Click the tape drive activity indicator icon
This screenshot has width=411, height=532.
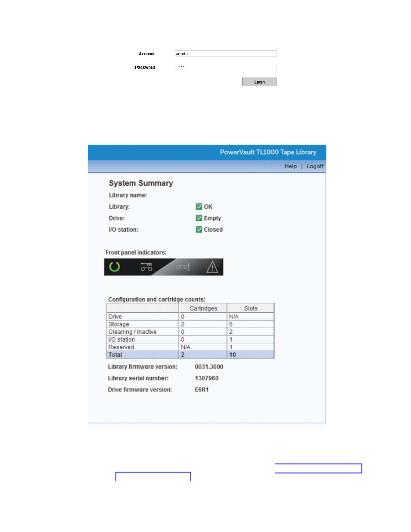click(x=146, y=267)
